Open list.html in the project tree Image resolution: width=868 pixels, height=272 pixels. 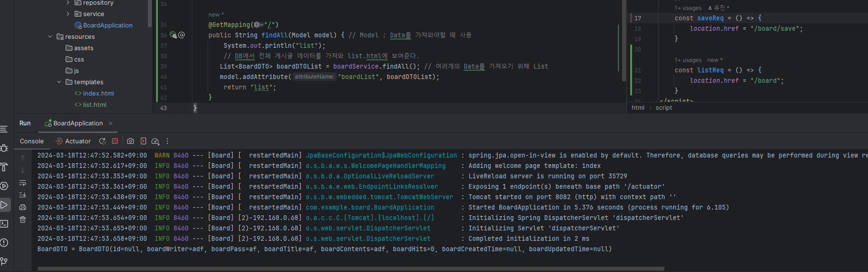(90, 105)
